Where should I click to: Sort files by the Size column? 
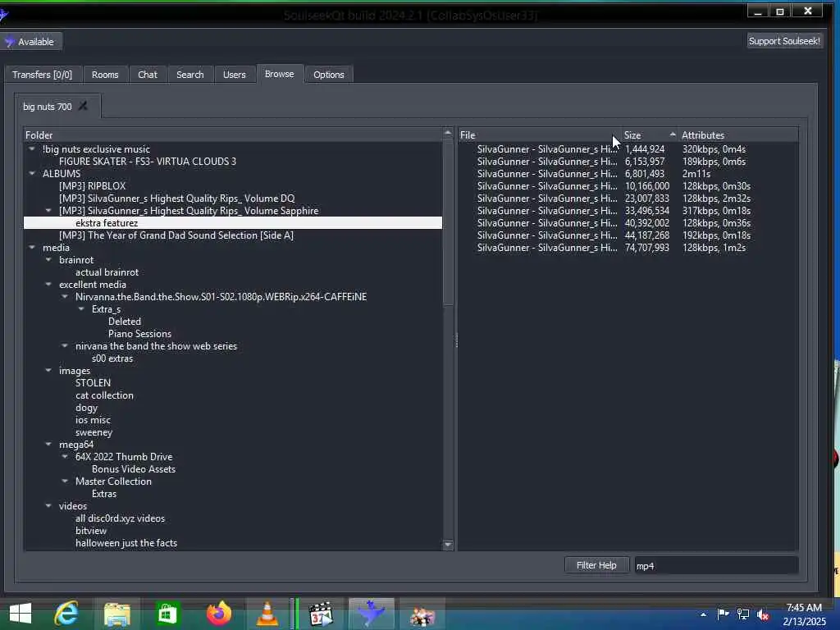[650, 135]
